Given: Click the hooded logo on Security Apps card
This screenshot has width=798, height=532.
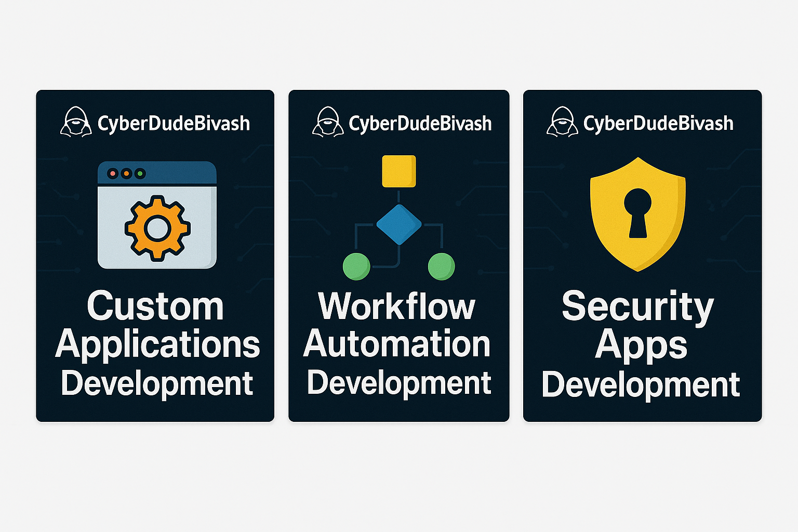Looking at the screenshot, I should (562, 123).
